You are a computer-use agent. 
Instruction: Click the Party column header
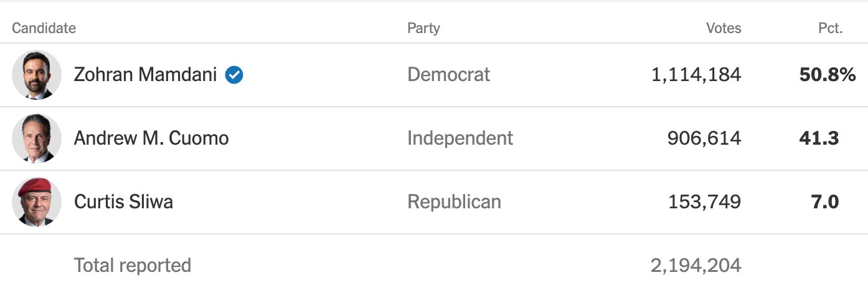(423, 28)
